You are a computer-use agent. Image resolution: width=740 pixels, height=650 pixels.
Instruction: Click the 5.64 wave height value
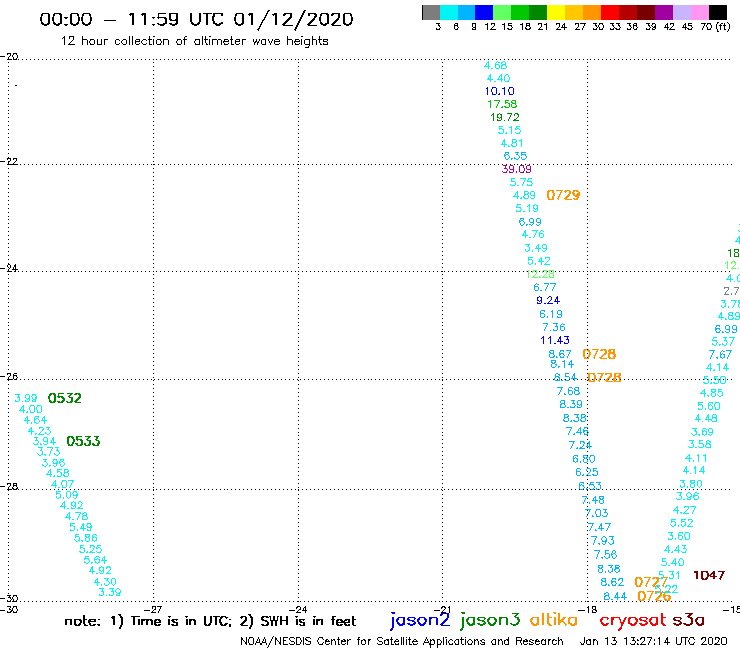click(95, 560)
